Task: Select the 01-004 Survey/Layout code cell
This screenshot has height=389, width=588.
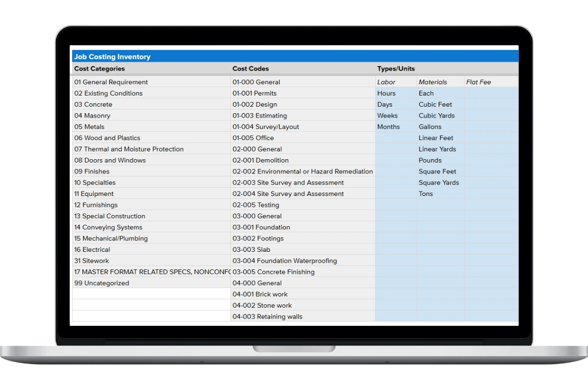Action: tap(303, 126)
